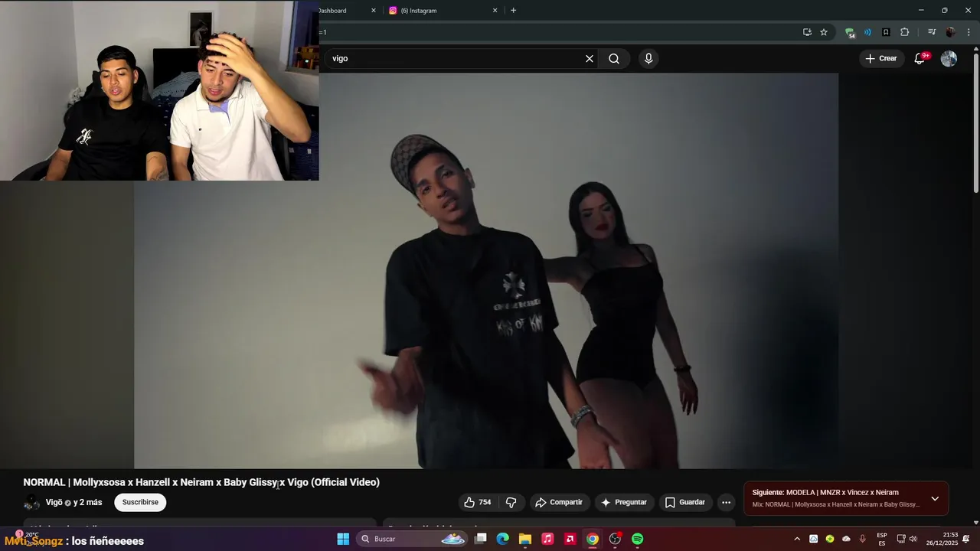The height and width of the screenshot is (551, 980).
Task: Click the microphone icon in the system tray
Action: pyautogui.click(x=863, y=539)
